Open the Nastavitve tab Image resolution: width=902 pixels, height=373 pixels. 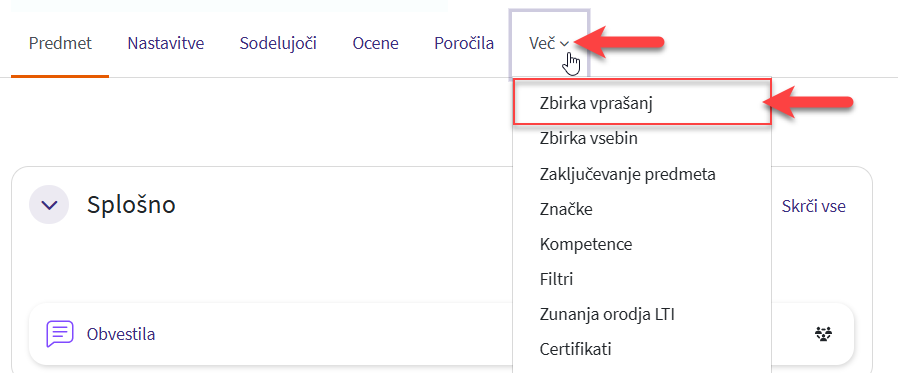pyautogui.click(x=166, y=44)
